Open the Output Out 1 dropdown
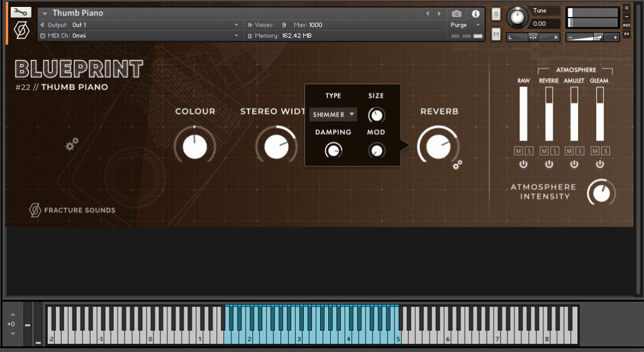644x352 pixels. [x=140, y=25]
